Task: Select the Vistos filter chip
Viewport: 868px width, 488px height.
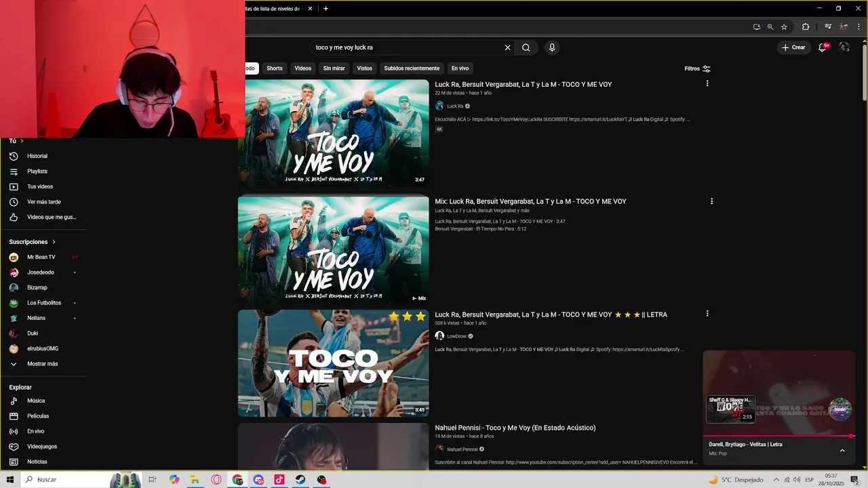Action: 365,68
